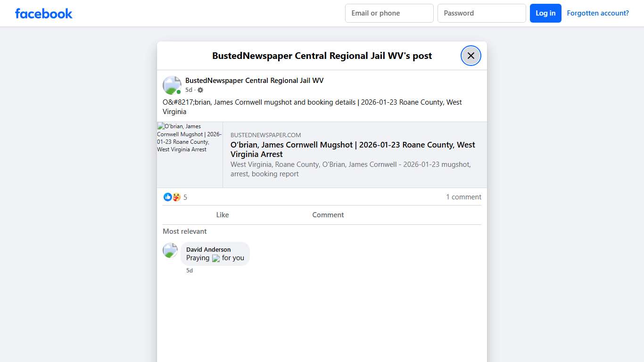Open the O'brian James Cornwell mugshot article link
This screenshot has height=362, width=644.
click(353, 149)
